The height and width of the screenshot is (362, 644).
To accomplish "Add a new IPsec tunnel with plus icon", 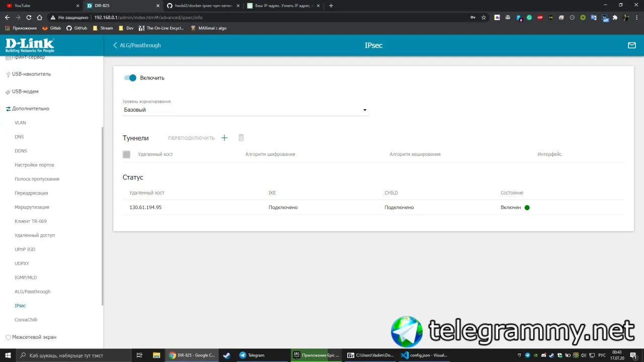I will (x=224, y=138).
